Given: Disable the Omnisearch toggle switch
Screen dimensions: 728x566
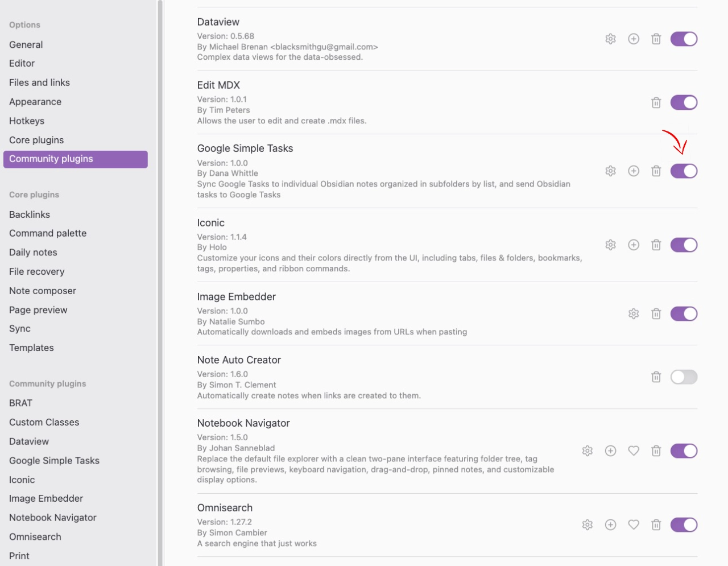Looking at the screenshot, I should (x=683, y=525).
